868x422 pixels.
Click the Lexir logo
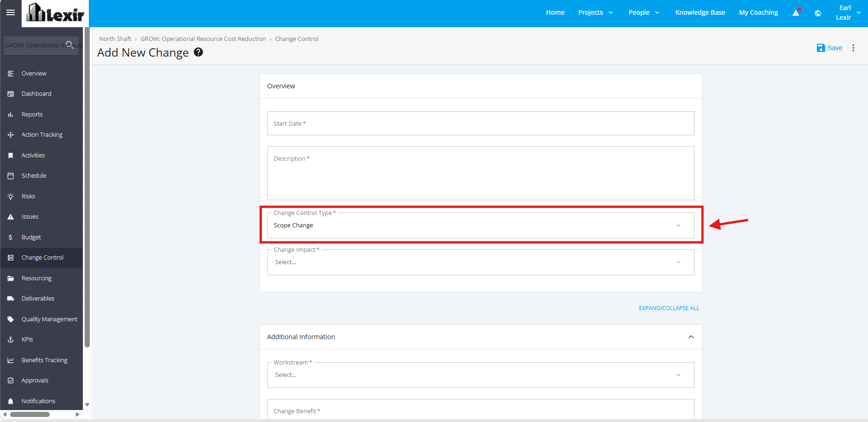tap(55, 13)
